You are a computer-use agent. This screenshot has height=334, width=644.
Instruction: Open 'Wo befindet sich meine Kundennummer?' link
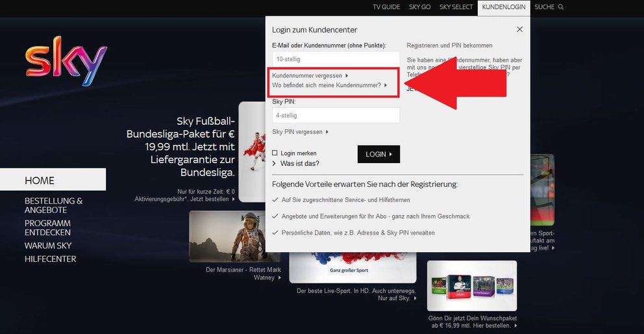click(x=329, y=85)
